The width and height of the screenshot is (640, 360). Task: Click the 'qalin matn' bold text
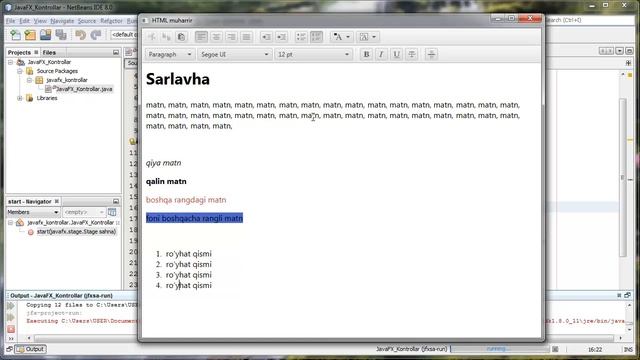coord(166,181)
